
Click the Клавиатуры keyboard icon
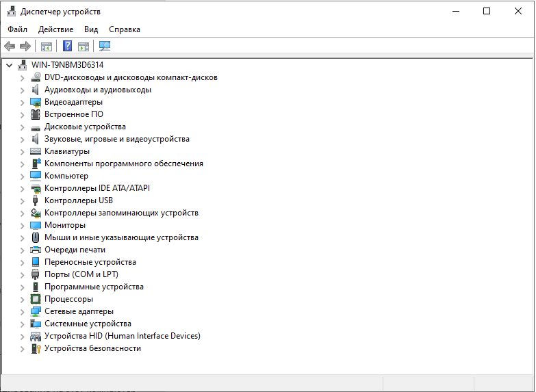pos(36,151)
